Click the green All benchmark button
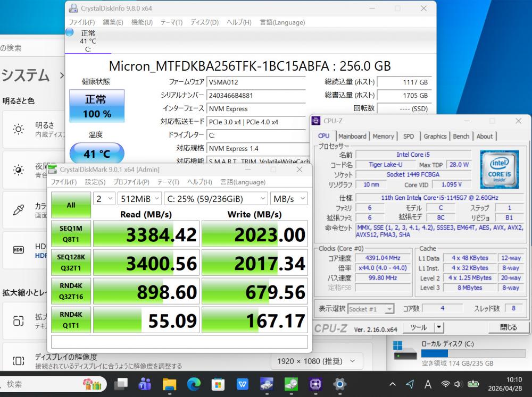Image resolution: width=532 pixels, height=397 pixels. point(71,205)
